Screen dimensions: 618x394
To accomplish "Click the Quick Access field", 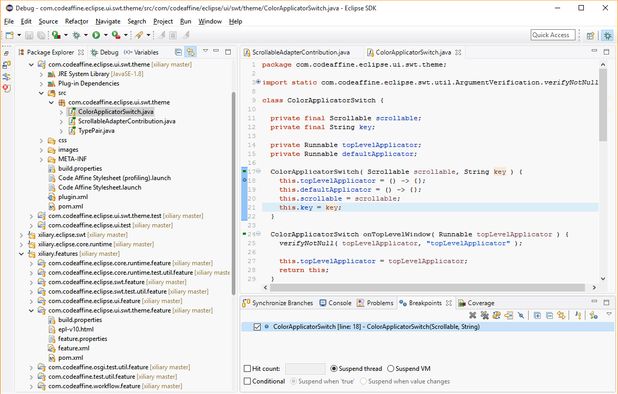I will pos(553,35).
